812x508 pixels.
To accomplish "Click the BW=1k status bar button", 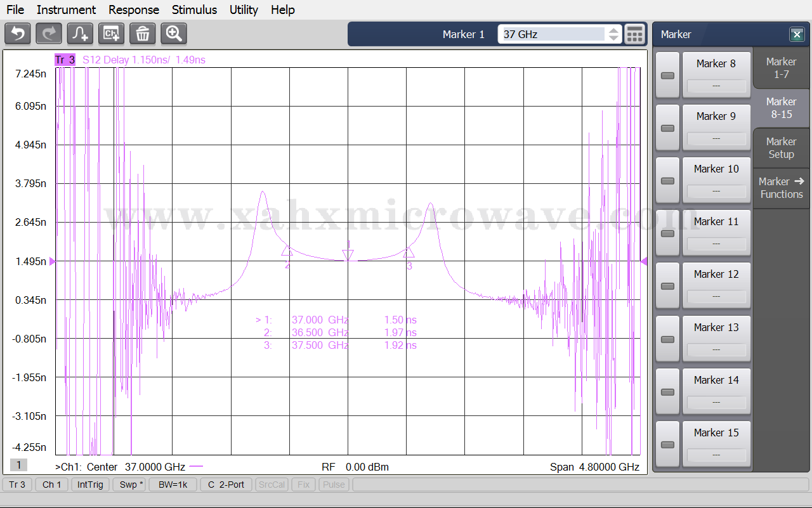I will [x=173, y=485].
